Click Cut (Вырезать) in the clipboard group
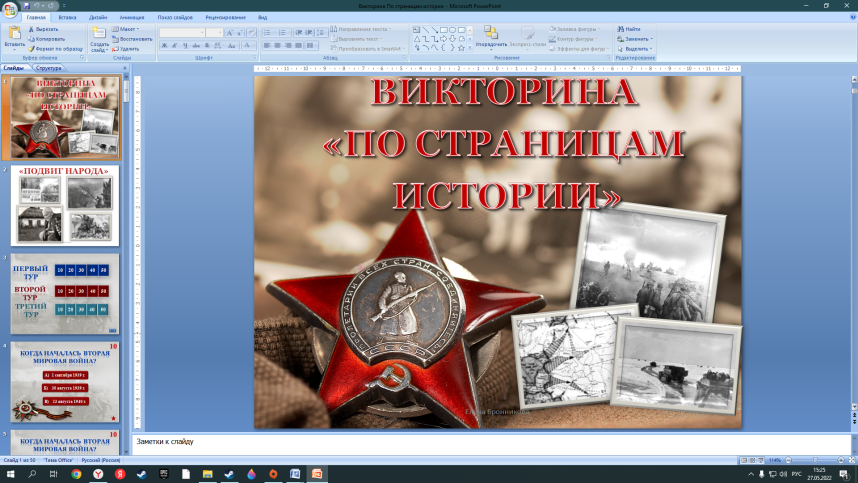This screenshot has width=858, height=483. pyautogui.click(x=43, y=29)
